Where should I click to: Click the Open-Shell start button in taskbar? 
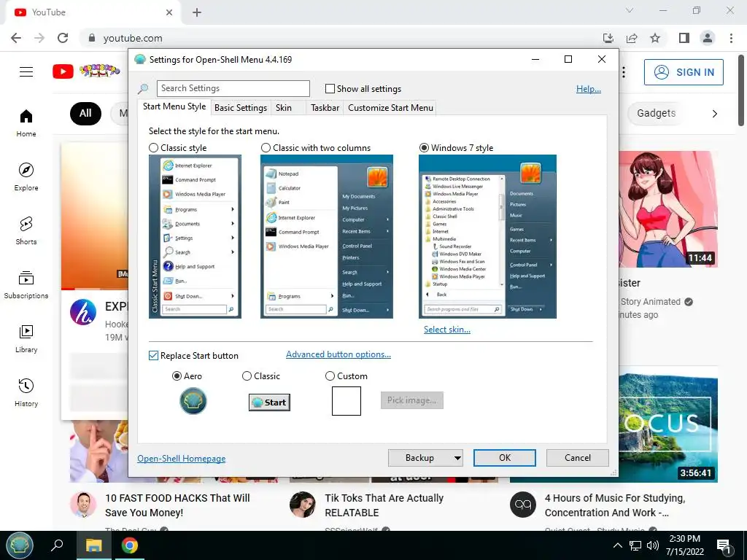[20, 545]
